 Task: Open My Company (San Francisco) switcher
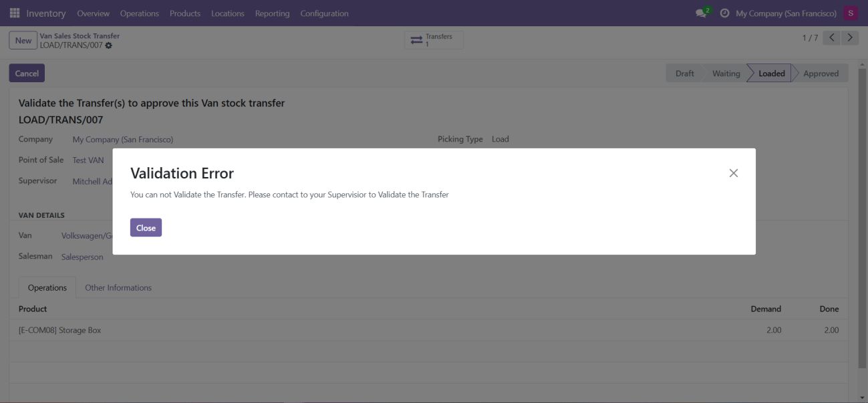(x=786, y=13)
